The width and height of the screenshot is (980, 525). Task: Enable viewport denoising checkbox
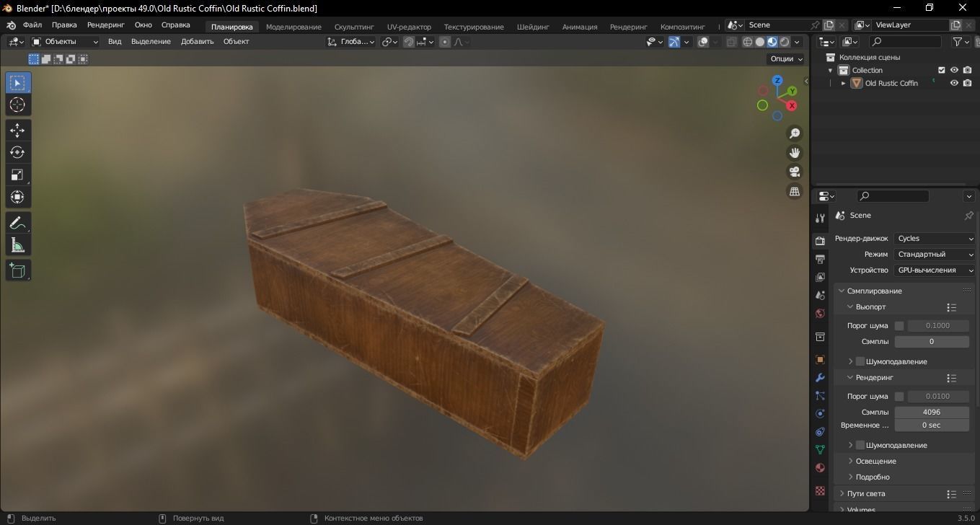[860, 361]
